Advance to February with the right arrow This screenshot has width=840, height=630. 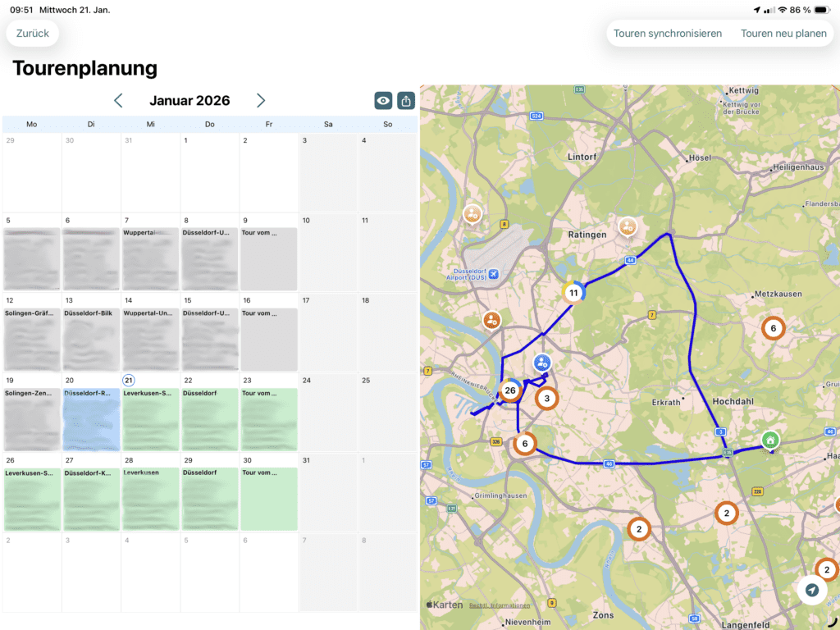pyautogui.click(x=261, y=100)
